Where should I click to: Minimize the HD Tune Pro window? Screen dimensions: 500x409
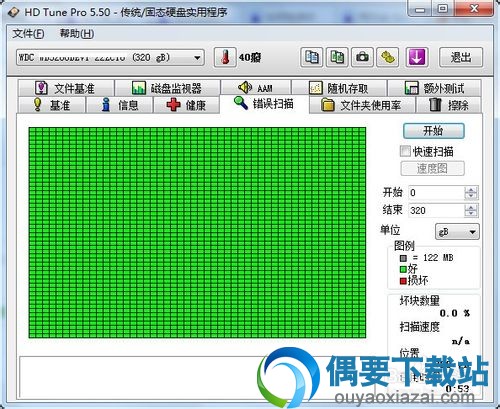(420, 9)
